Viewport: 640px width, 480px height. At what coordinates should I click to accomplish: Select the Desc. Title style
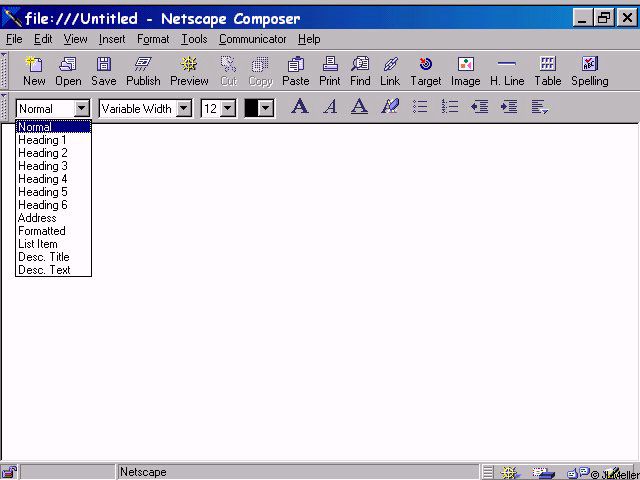tap(53, 257)
